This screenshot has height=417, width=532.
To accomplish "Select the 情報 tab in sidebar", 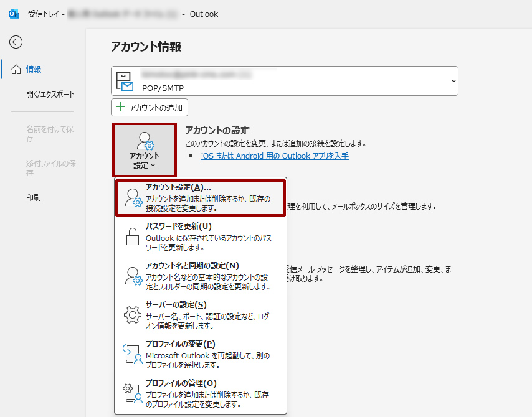I will [x=34, y=70].
